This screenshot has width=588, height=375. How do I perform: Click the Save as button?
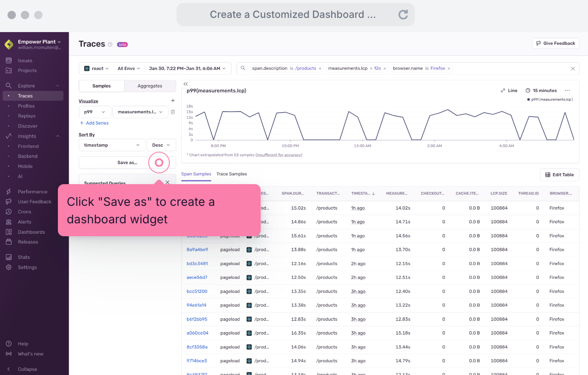pos(127,163)
